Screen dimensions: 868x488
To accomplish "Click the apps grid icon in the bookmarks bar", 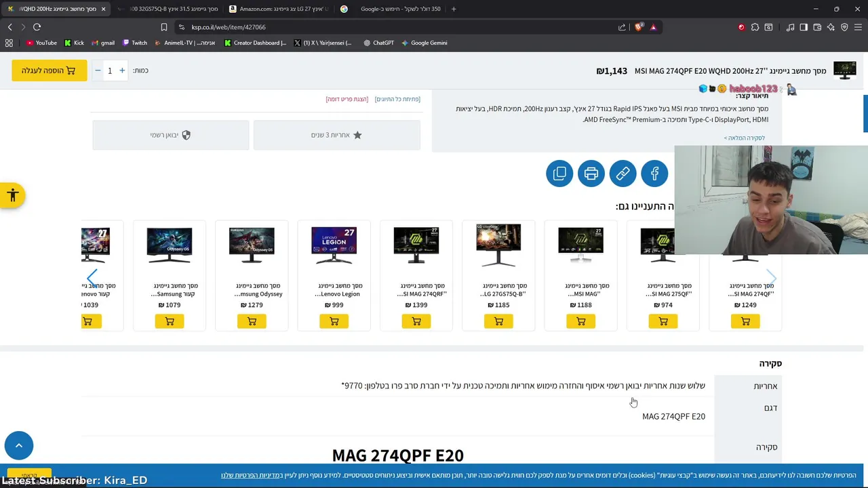I will tap(9, 43).
